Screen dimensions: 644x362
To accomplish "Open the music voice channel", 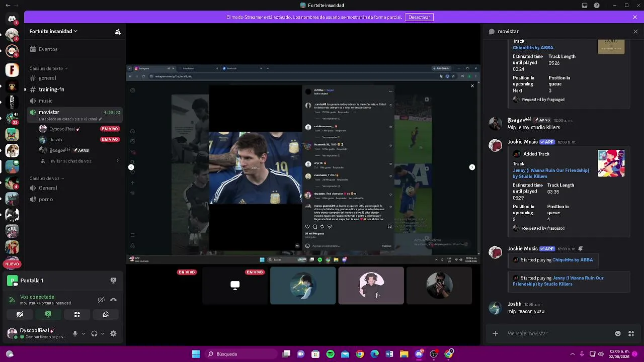I will point(45,101).
